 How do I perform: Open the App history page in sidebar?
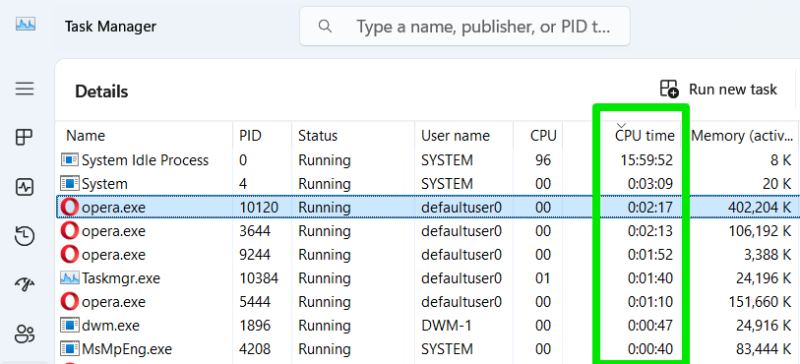24,236
